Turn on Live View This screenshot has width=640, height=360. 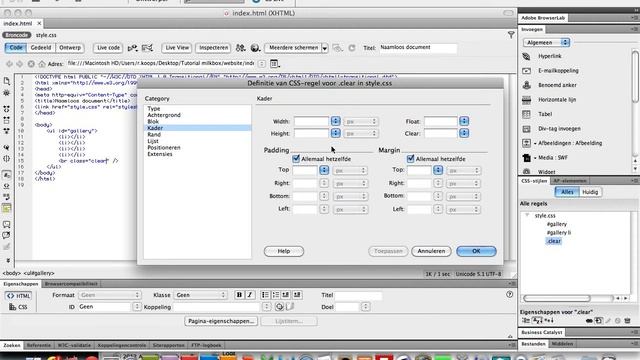[177, 48]
